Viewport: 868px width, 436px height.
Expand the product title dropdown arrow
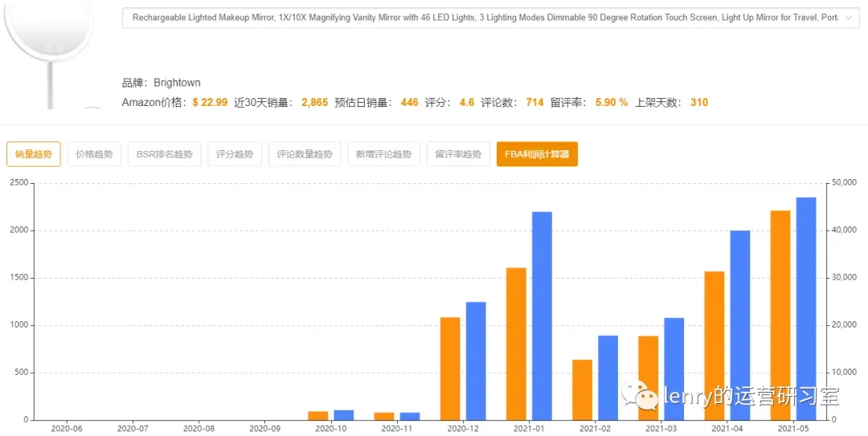pyautogui.click(x=849, y=18)
